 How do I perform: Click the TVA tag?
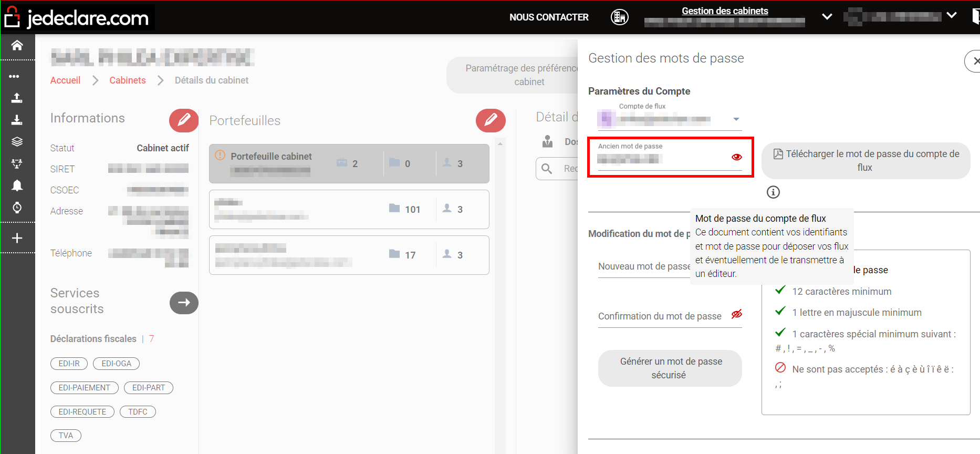click(66, 436)
